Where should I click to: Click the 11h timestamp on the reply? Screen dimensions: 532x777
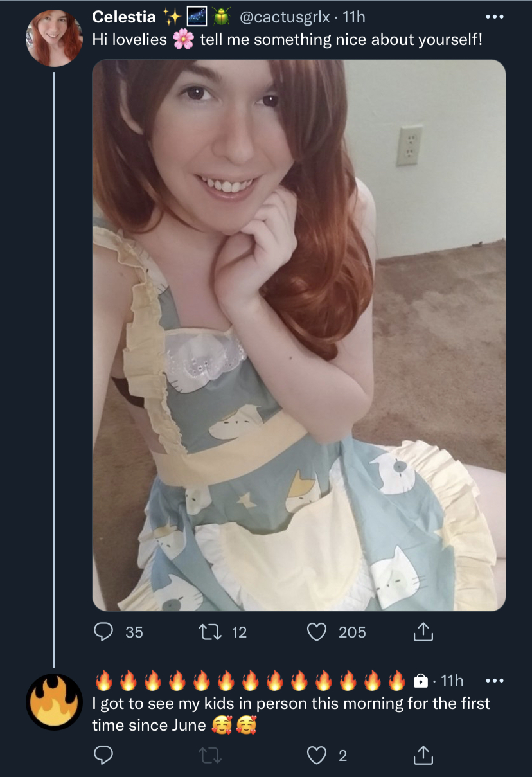click(452, 681)
